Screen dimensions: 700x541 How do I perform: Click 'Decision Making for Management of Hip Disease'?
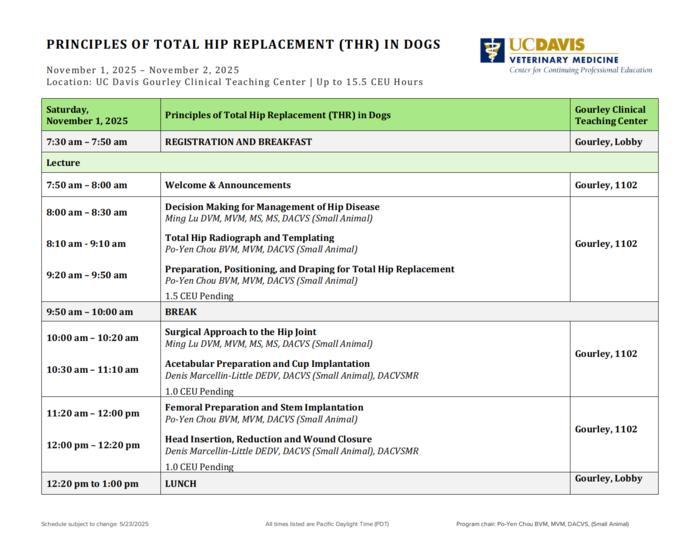point(272,207)
